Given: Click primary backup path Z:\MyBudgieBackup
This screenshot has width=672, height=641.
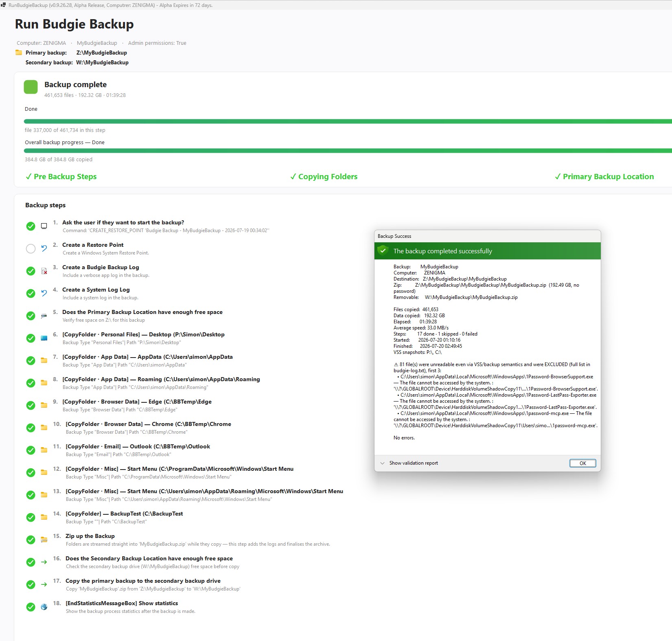Looking at the screenshot, I should click(102, 53).
